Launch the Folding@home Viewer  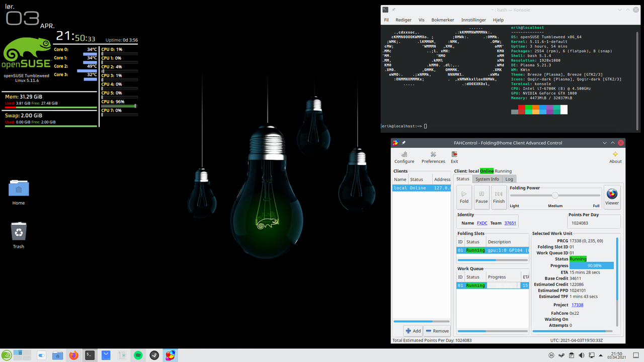pos(612,197)
